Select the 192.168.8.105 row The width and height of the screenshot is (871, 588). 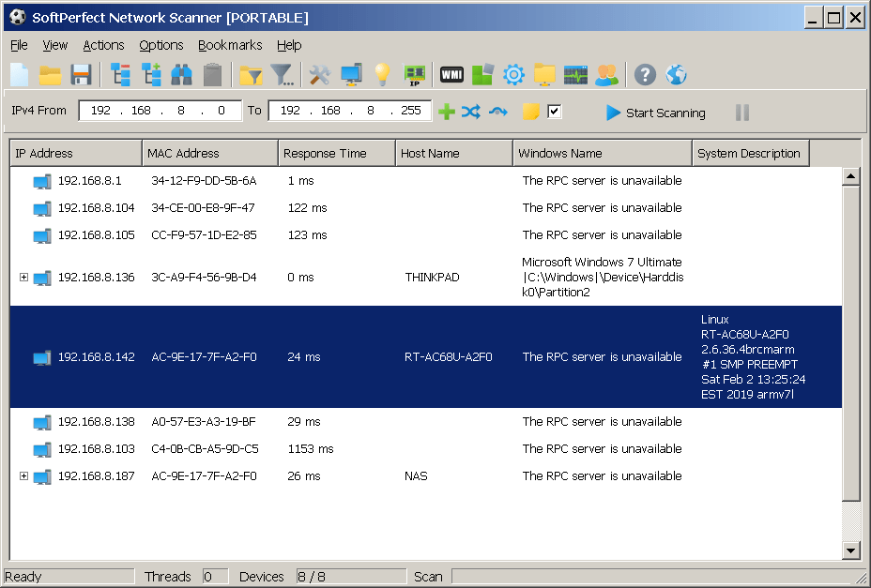(425, 234)
